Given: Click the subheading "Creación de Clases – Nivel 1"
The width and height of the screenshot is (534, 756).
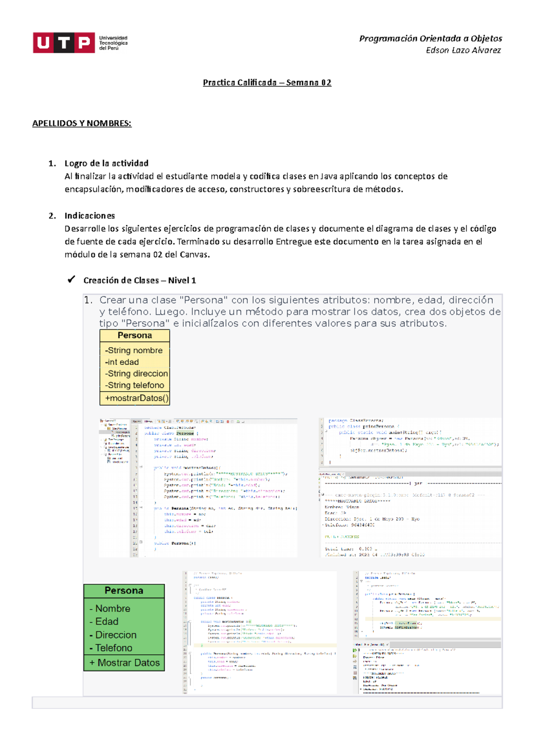Looking at the screenshot, I should pyautogui.click(x=140, y=280).
